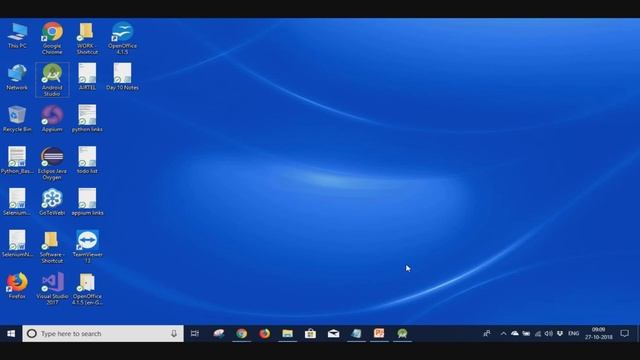This screenshot has height=360, width=640.
Task: Select the appium links file icon
Action: click(87, 202)
